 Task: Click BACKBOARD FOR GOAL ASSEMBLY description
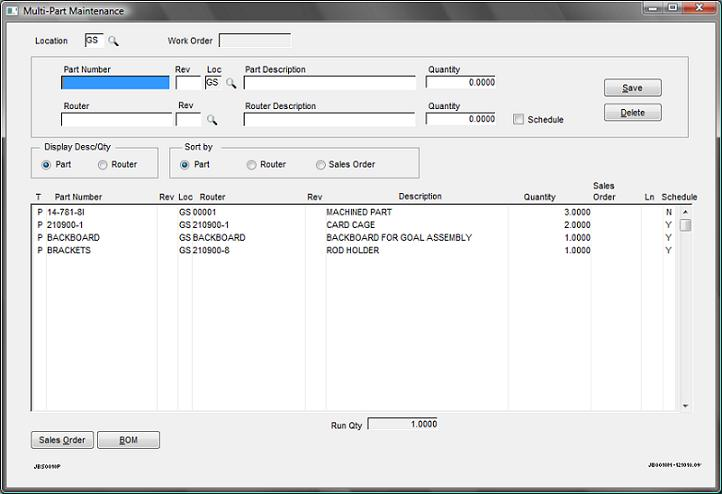click(399, 238)
